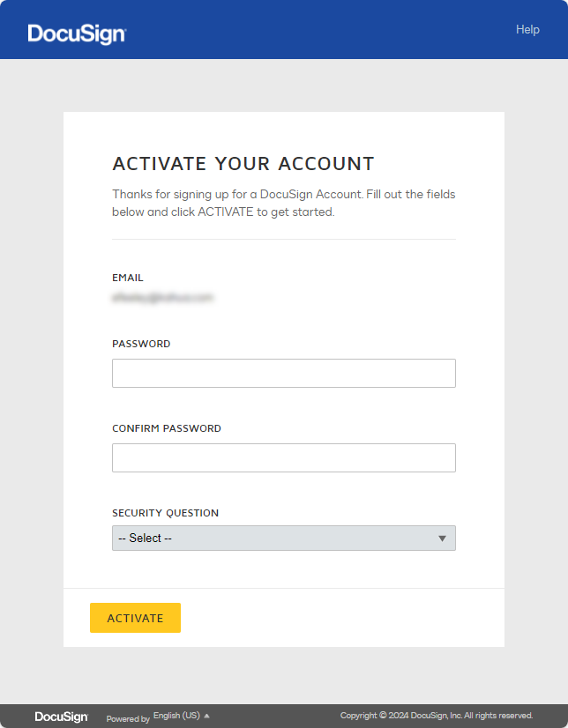Click the footer DocuSign logo
The width and height of the screenshot is (568, 728).
[x=61, y=717]
